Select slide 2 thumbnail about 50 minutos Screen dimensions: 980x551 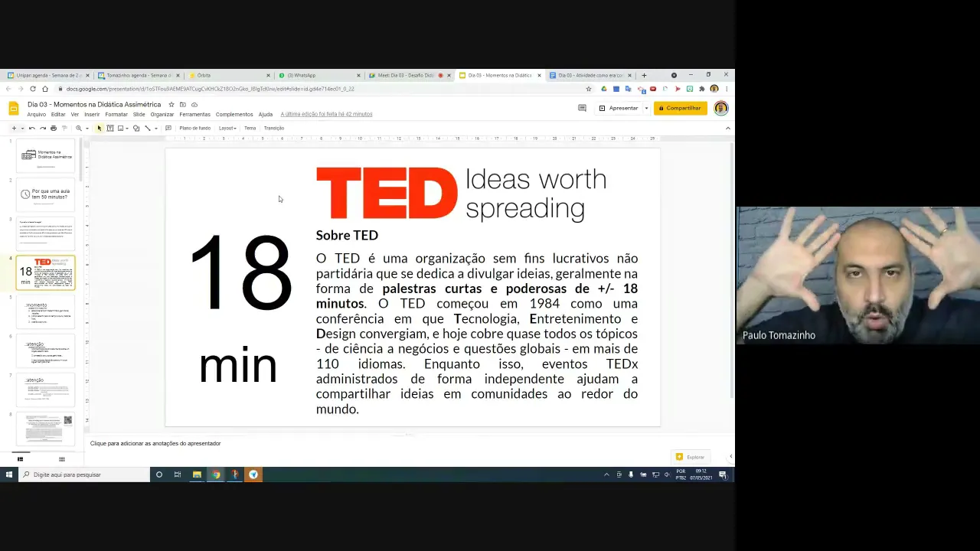pyautogui.click(x=46, y=194)
